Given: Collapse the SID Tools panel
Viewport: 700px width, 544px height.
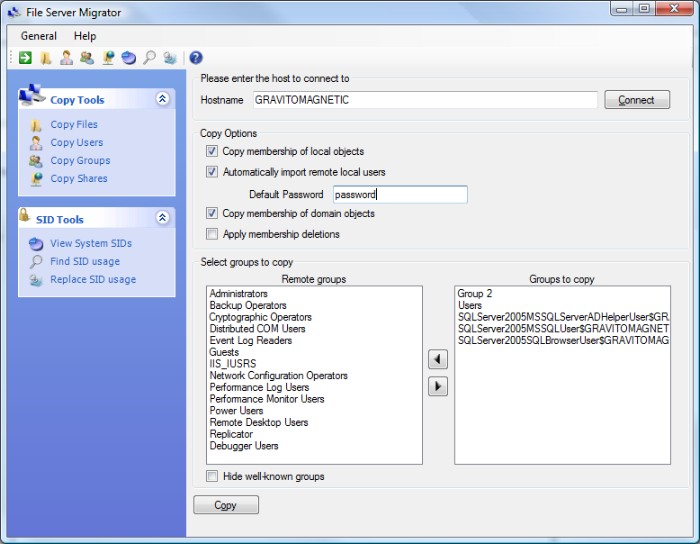Looking at the screenshot, I should [x=162, y=218].
